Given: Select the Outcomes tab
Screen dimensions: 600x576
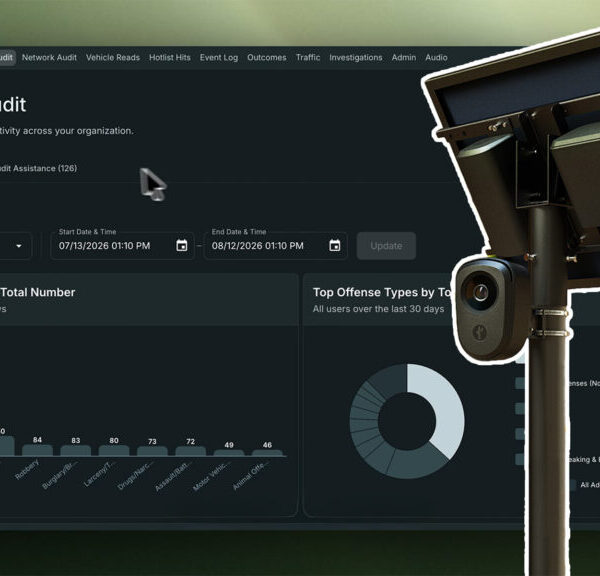Looking at the screenshot, I should pyautogui.click(x=267, y=57).
